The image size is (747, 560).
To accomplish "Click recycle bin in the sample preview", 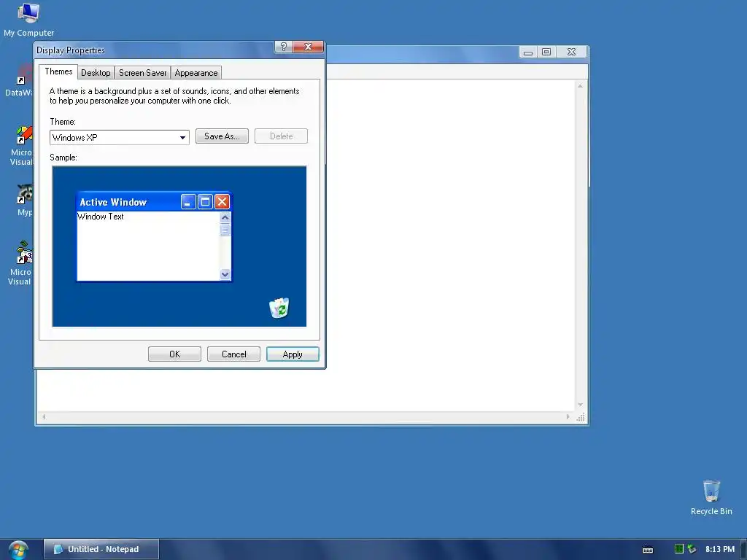I will (x=279, y=308).
